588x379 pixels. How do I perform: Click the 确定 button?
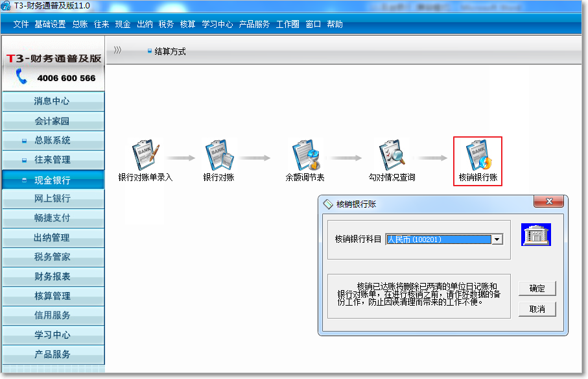(x=537, y=289)
